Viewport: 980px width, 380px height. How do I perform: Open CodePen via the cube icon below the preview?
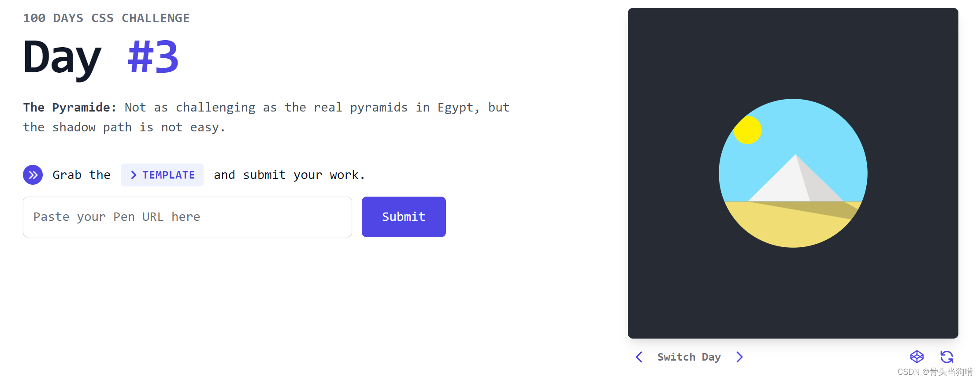pyautogui.click(x=917, y=357)
